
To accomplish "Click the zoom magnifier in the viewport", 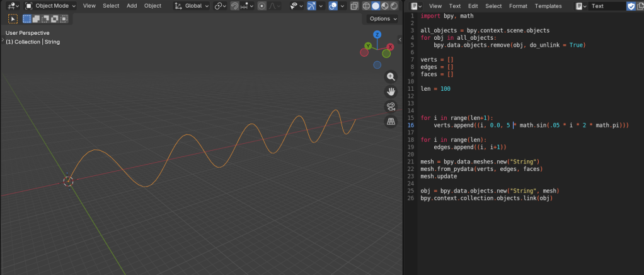I will pos(391,77).
